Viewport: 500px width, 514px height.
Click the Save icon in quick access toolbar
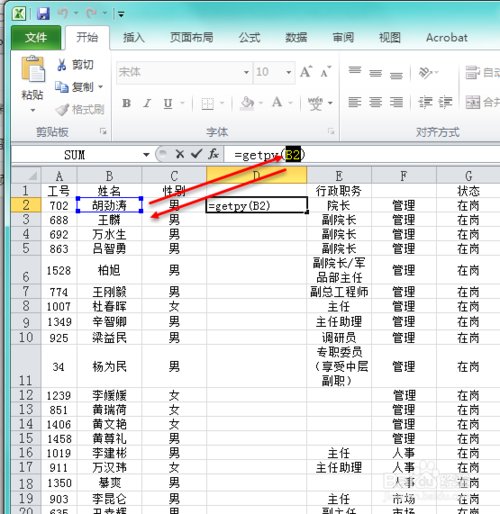pos(43,14)
